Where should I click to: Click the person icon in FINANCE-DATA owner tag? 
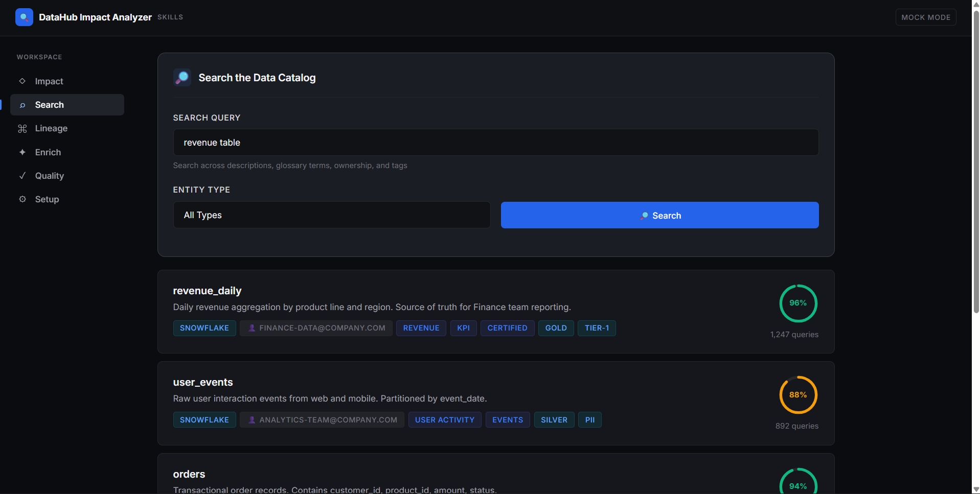coord(252,328)
